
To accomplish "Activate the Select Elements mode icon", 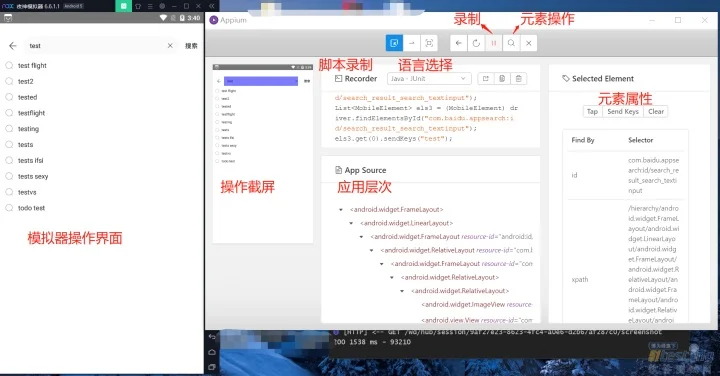I will [394, 43].
